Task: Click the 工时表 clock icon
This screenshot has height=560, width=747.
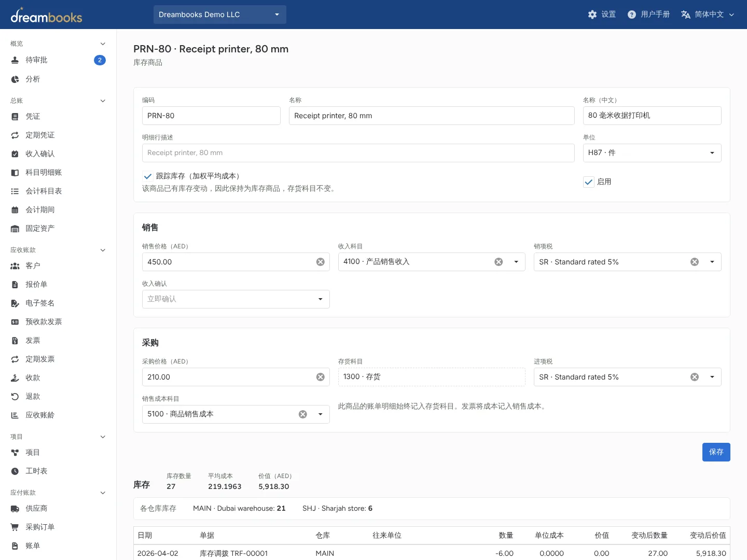Action: [x=15, y=471]
